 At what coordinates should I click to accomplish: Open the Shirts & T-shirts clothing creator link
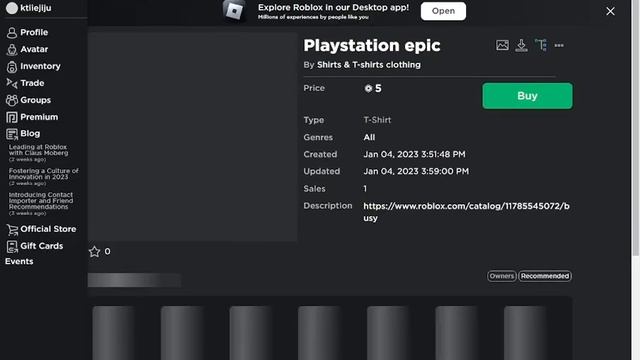coord(369,65)
